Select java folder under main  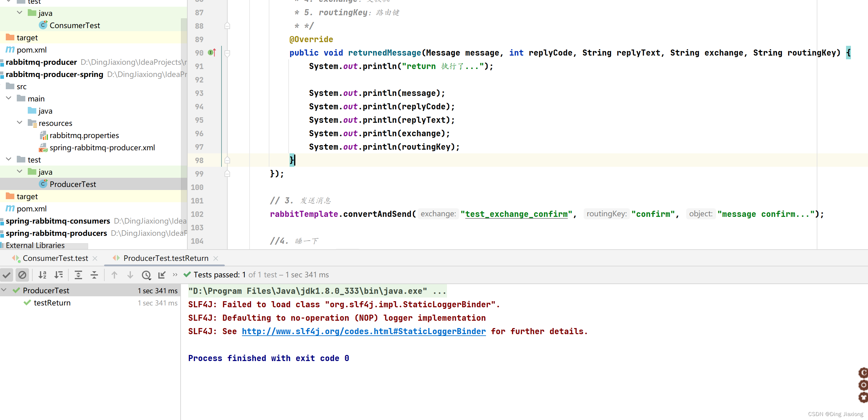pyautogui.click(x=45, y=111)
